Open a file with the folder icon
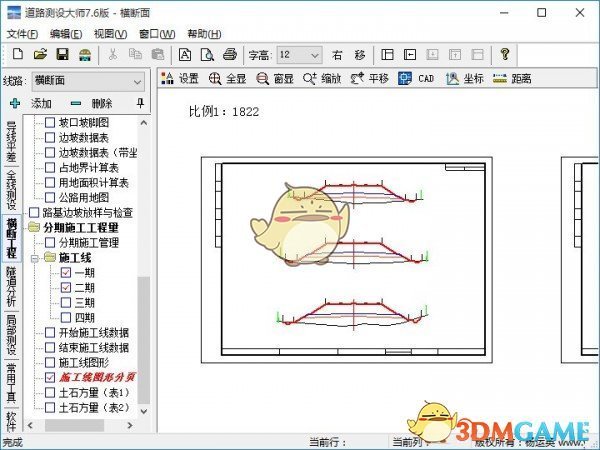The height and width of the screenshot is (450, 600). click(x=40, y=54)
